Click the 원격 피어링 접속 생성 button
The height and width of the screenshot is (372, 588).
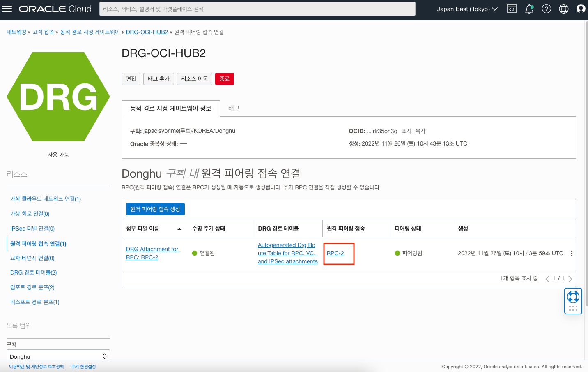pos(155,209)
